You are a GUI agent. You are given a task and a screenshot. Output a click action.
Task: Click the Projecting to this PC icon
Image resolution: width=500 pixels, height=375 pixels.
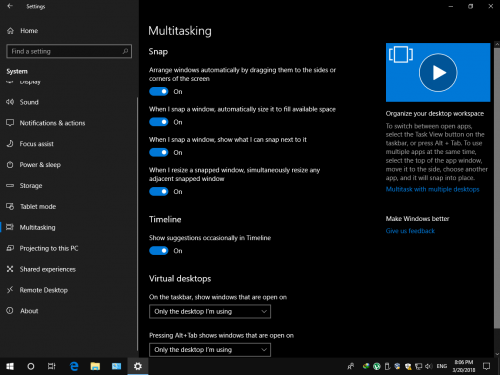[x=10, y=248]
